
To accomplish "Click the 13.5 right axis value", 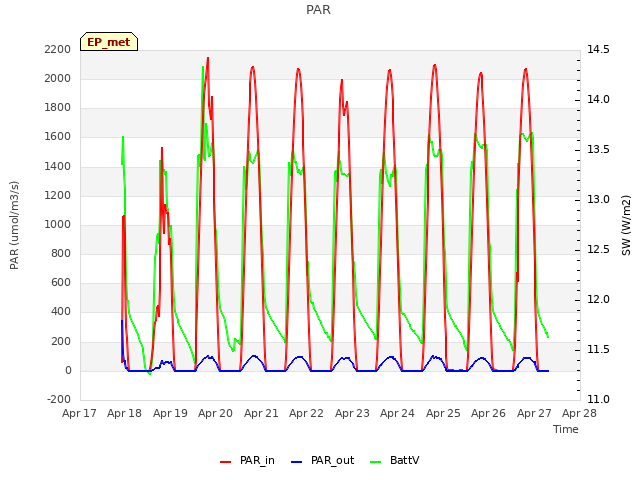I will [x=598, y=149].
